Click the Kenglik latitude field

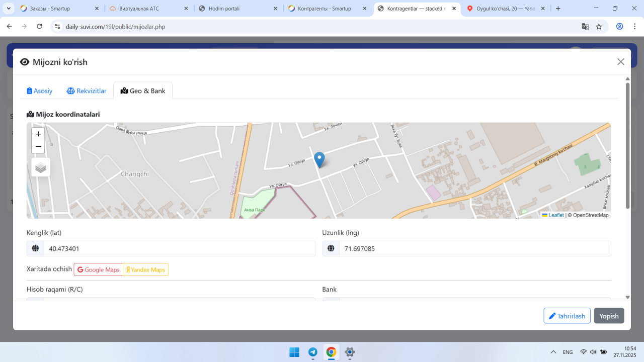point(179,248)
